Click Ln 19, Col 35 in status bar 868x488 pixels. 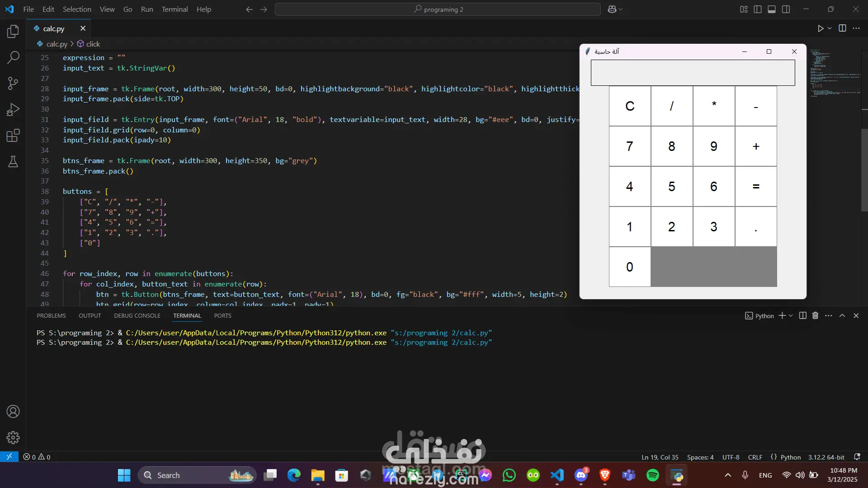coord(660,457)
